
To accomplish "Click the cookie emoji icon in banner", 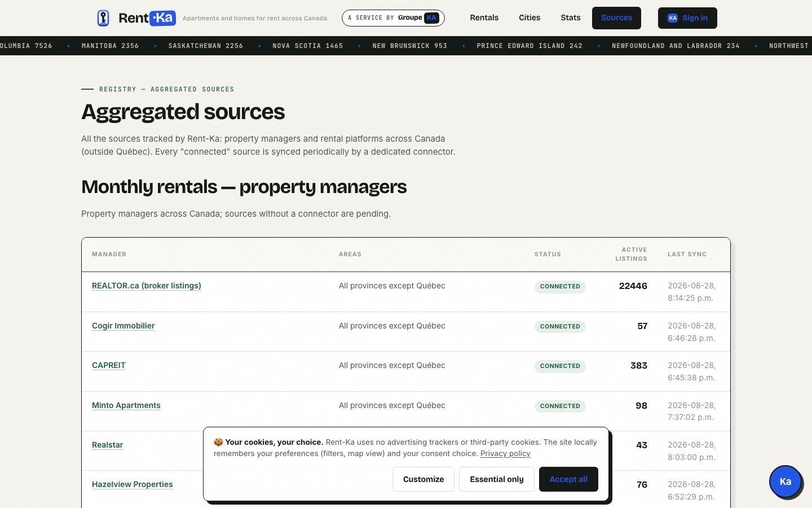I will pyautogui.click(x=218, y=442).
